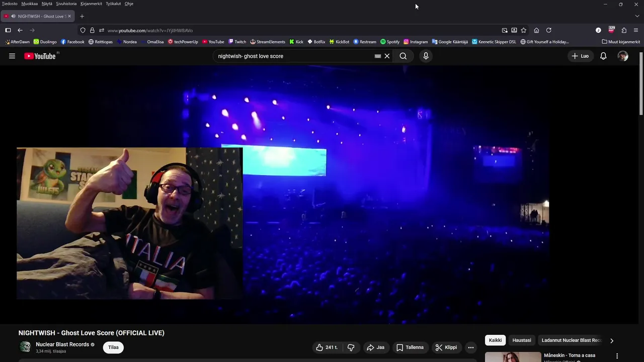Image resolution: width=644 pixels, height=362 pixels.
Task: Open the Sivuhistoria menu
Action: tap(66, 4)
